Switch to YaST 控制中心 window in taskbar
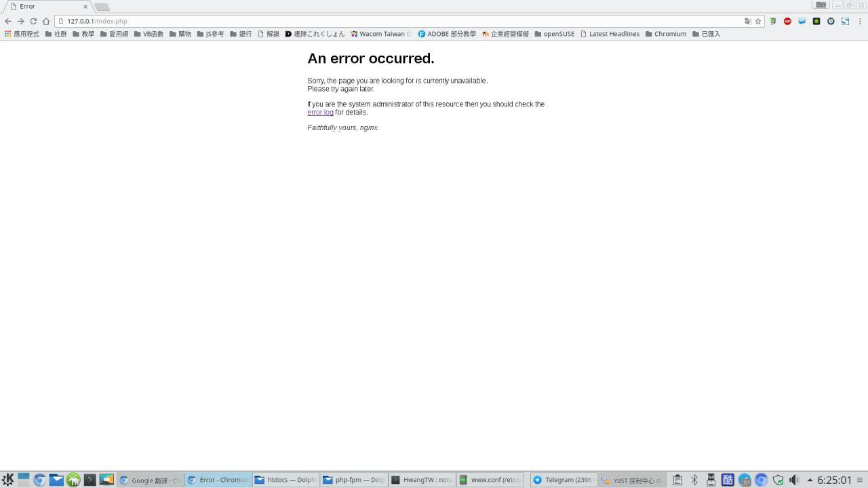The image size is (868, 488). (632, 480)
